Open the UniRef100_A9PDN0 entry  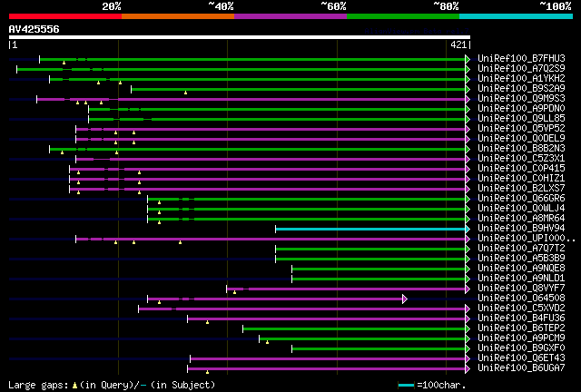click(x=521, y=108)
